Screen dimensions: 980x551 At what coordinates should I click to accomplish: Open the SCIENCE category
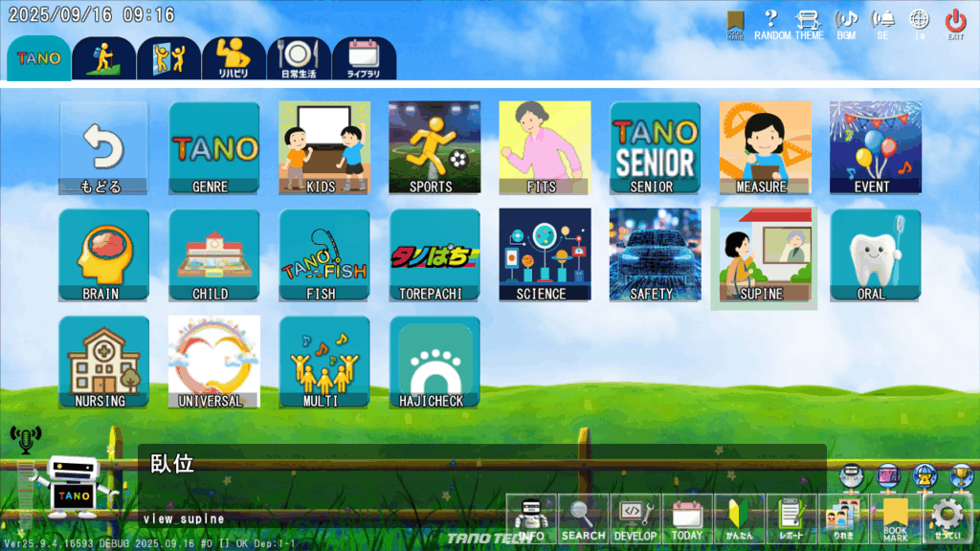pos(545,254)
